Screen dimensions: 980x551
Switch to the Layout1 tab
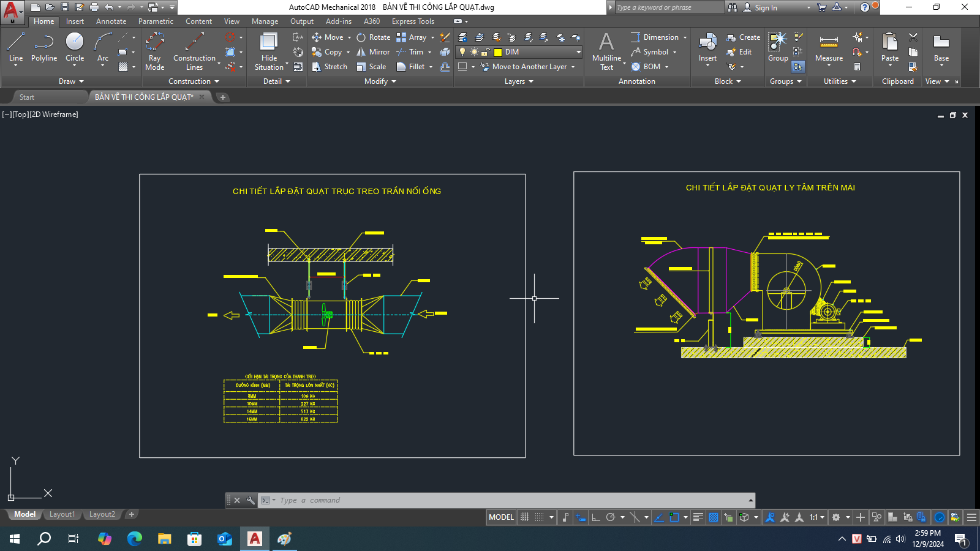62,514
